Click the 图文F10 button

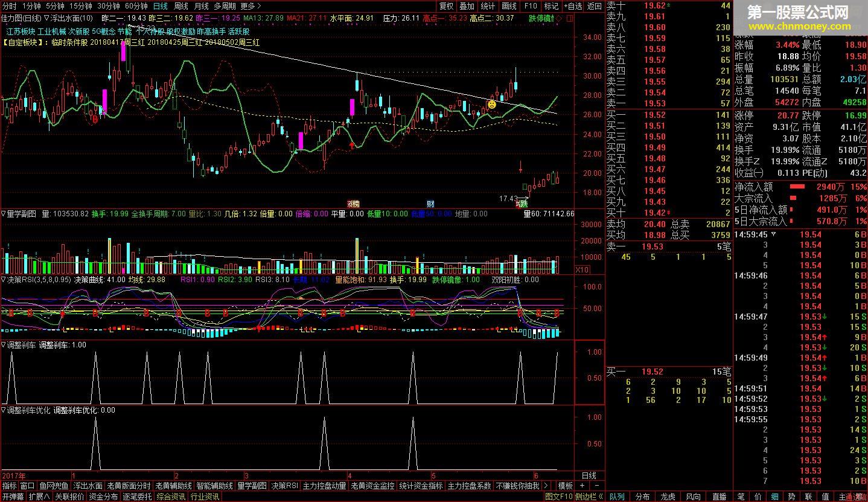(559, 497)
